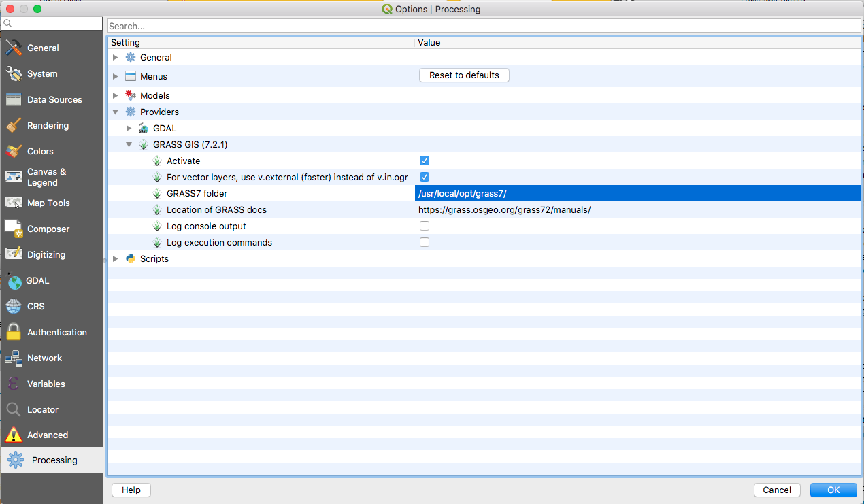This screenshot has width=864, height=504.
Task: Open the Rendering paintbrush icon
Action: pos(14,126)
